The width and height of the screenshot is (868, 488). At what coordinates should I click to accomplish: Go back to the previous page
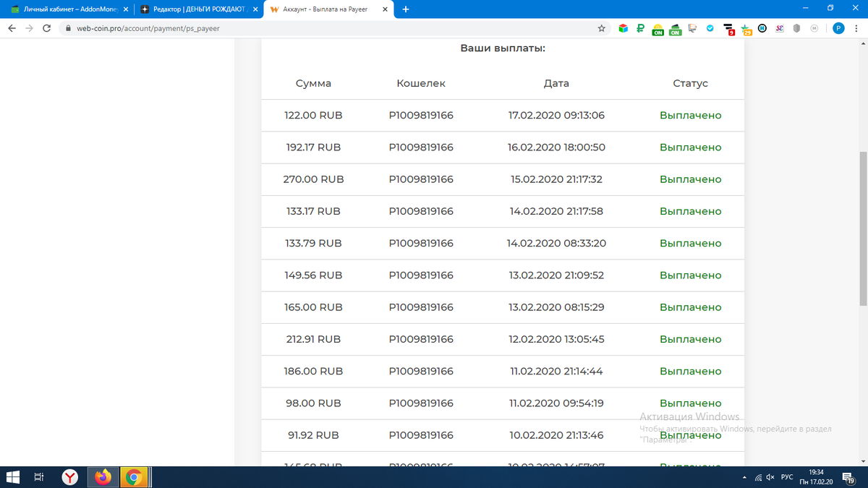click(x=12, y=28)
